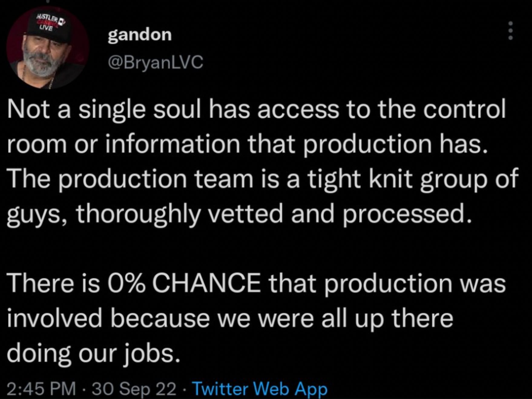The image size is (532, 399).
Task: Open the tweet's three-dot more options menu
Action: pos(510,31)
